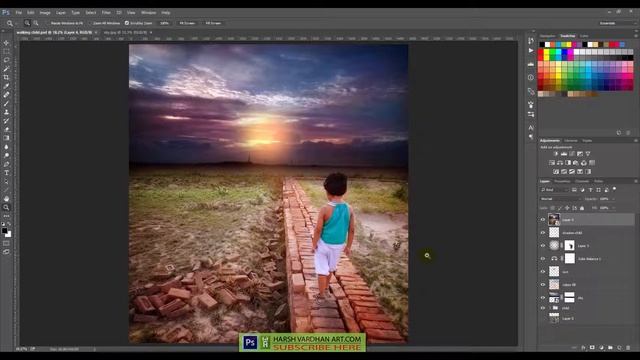This screenshot has height=360, width=640.
Task: Add a Curves adjustment
Action: [x=572, y=154]
